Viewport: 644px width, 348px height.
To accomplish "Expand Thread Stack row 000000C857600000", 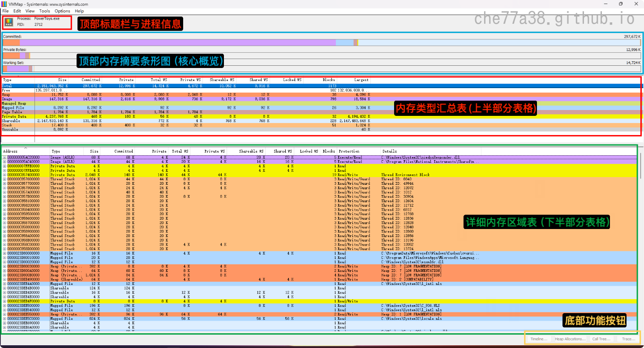I will click(4, 179).
